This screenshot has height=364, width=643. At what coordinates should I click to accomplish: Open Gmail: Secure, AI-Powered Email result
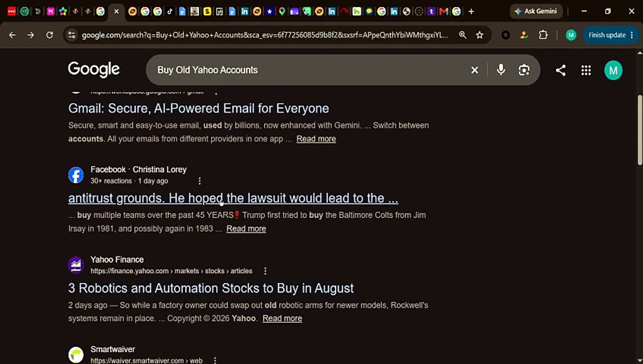click(x=199, y=108)
